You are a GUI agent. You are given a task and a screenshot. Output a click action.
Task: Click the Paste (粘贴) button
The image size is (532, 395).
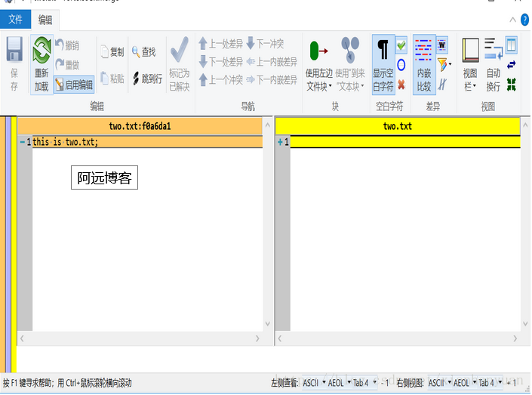[x=112, y=79]
